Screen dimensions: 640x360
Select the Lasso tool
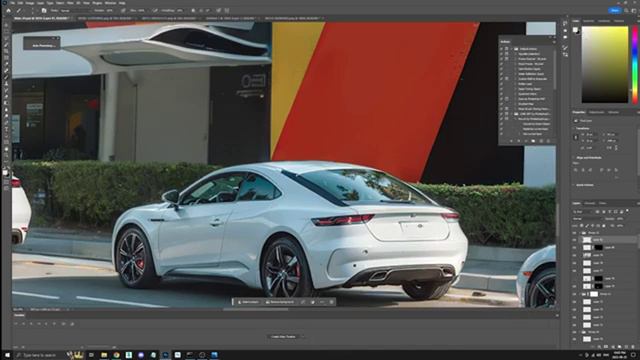click(x=6, y=38)
